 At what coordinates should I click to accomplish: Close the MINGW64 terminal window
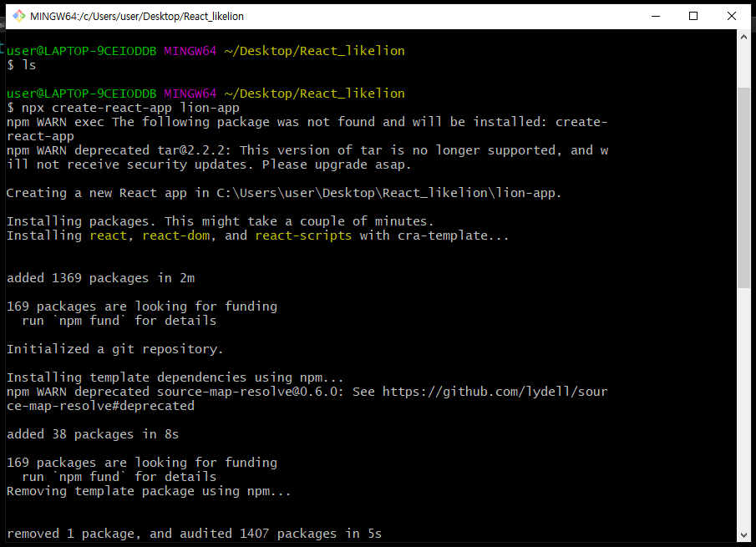coord(732,16)
